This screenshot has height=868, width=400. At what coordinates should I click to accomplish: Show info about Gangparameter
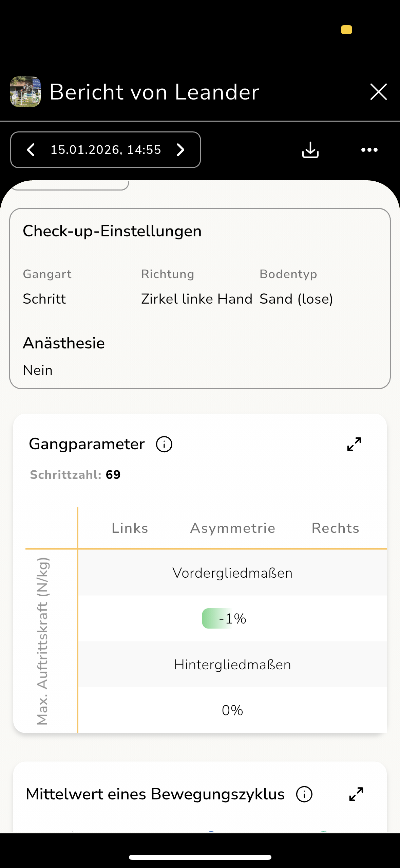164,444
